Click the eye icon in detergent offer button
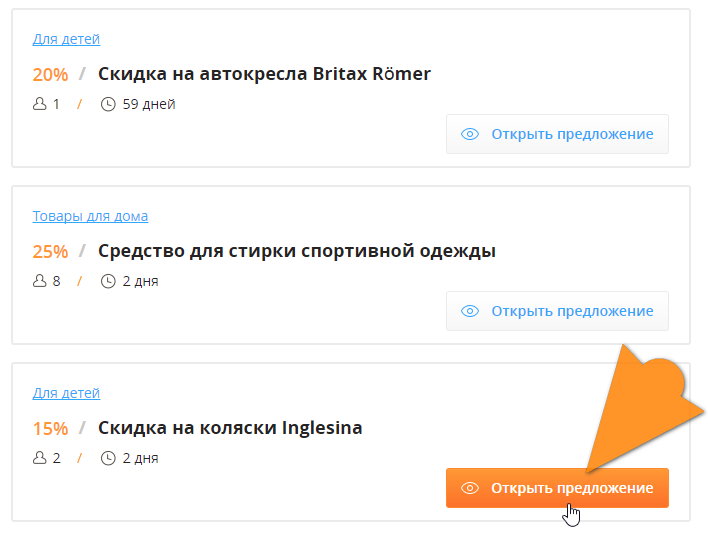This screenshot has width=708, height=533. pyautogui.click(x=470, y=311)
